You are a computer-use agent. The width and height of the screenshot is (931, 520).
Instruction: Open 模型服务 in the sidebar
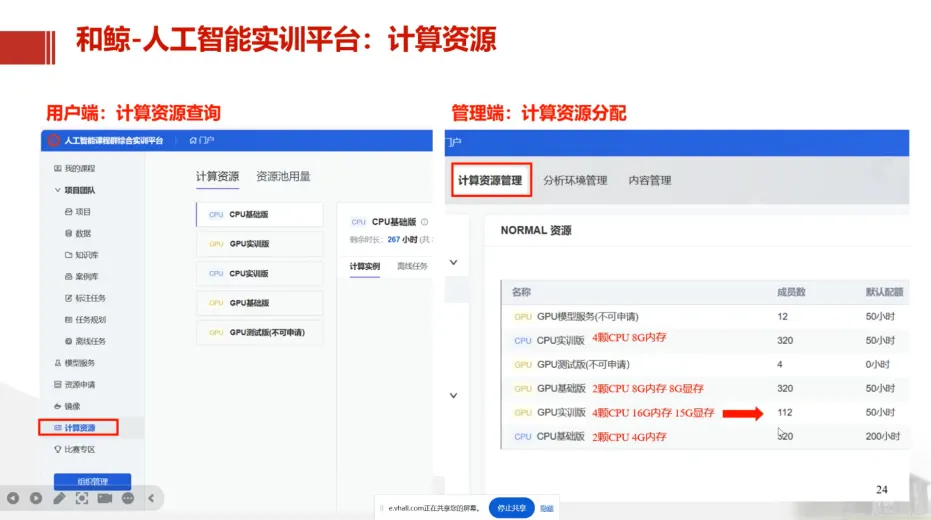pyautogui.click(x=75, y=363)
